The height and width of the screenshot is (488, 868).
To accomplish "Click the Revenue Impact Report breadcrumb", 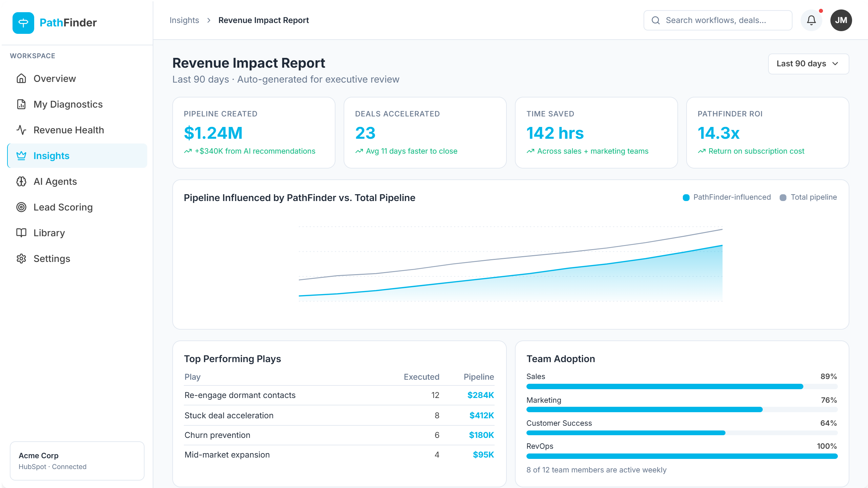I will click(x=263, y=20).
